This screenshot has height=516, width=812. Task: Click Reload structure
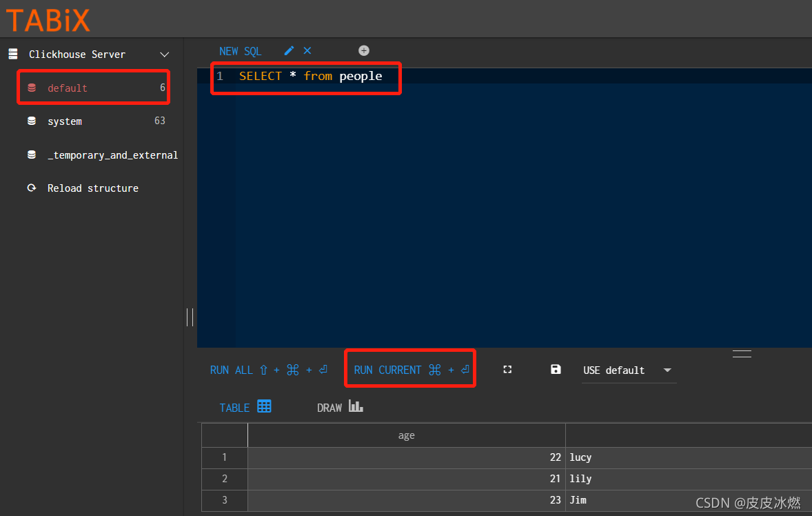[92, 188]
